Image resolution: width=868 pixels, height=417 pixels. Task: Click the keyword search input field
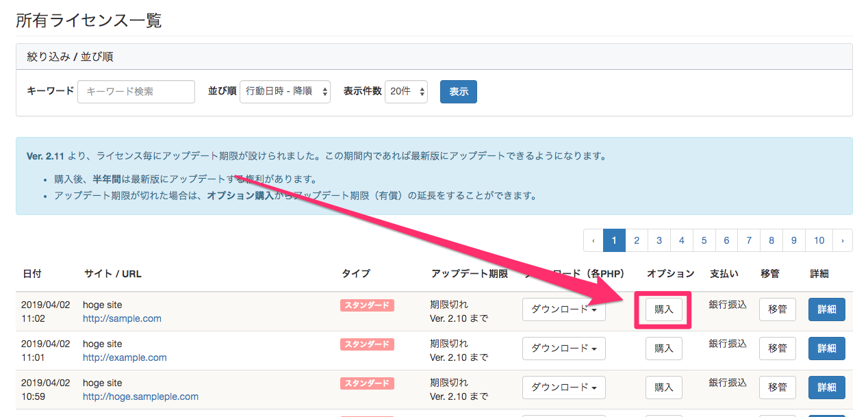click(136, 92)
